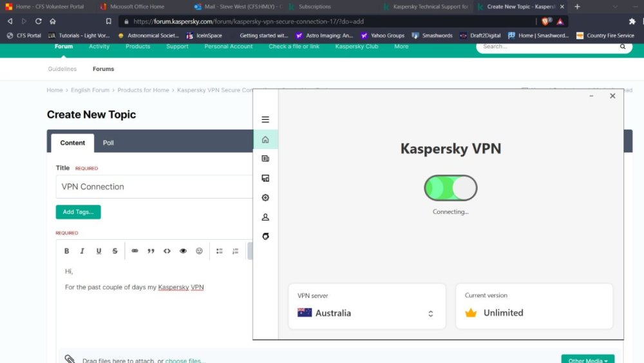Viewport: 644px width, 363px height.
Task: Click the browser back button
Action: (10, 21)
